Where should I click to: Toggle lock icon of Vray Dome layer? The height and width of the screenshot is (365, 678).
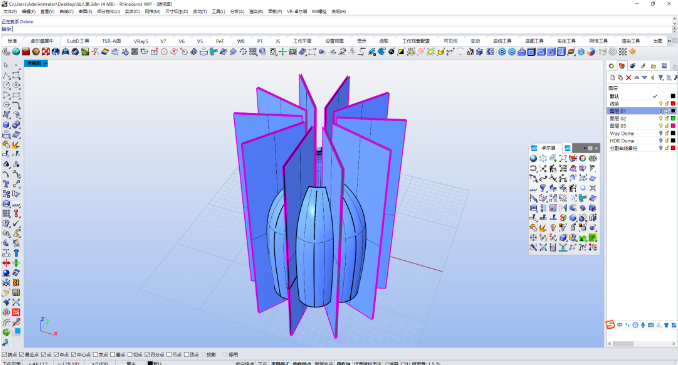(667, 134)
